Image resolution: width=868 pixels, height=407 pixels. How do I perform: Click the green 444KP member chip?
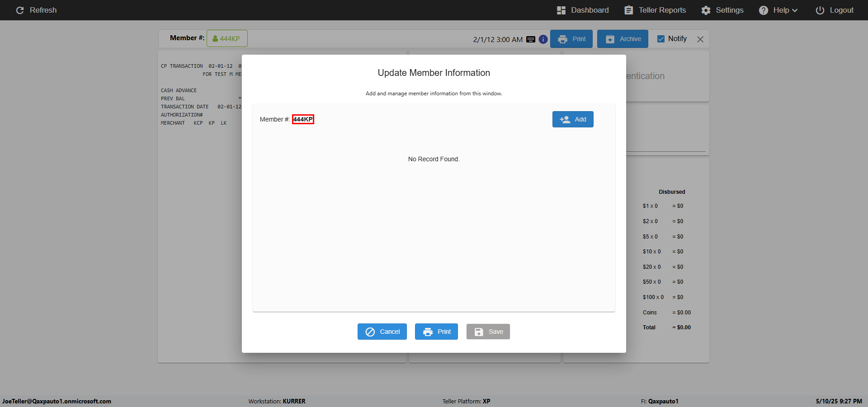[227, 38]
